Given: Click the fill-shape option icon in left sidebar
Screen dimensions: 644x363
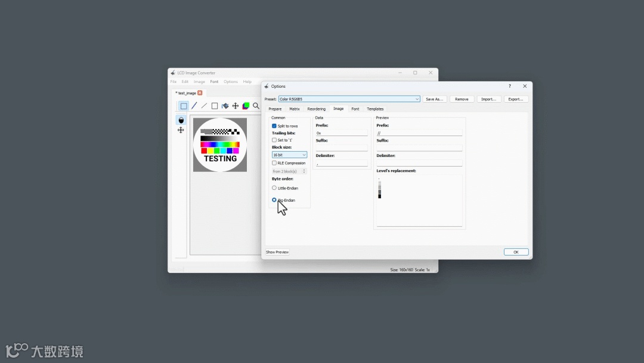Looking at the screenshot, I should [x=181, y=120].
